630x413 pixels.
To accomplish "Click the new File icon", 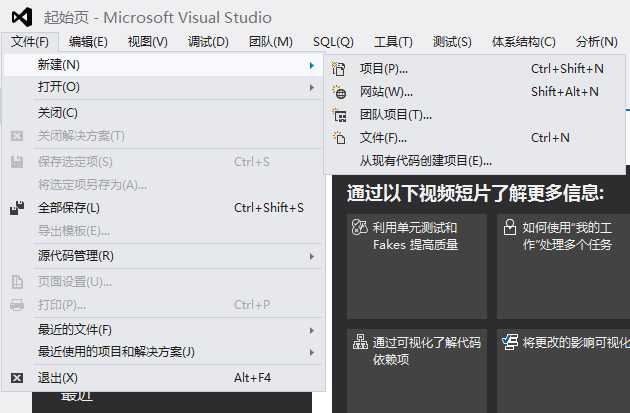I will pos(339,138).
